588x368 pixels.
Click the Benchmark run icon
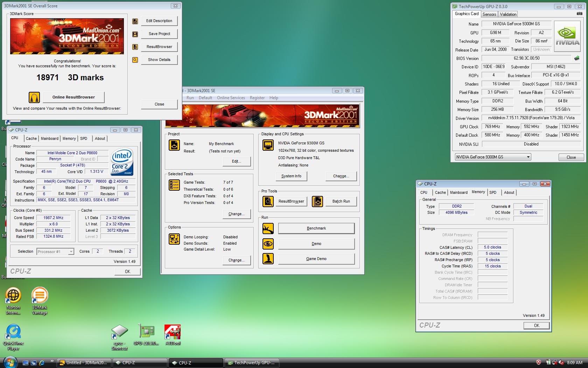pyautogui.click(x=268, y=229)
